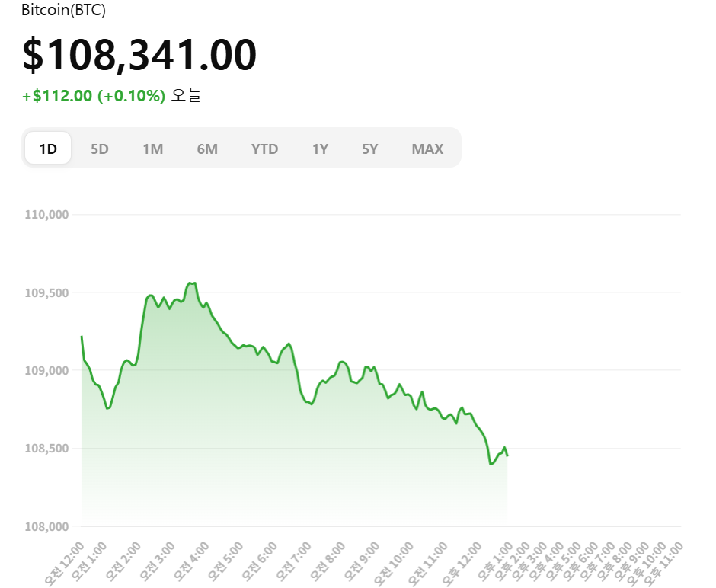Select the 1D time range tab

click(48, 149)
